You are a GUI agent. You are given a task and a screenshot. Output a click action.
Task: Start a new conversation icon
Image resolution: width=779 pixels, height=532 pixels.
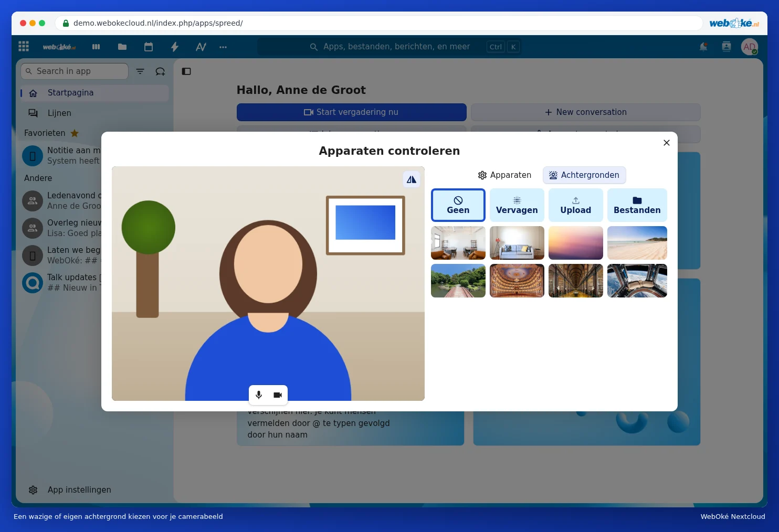click(160, 71)
